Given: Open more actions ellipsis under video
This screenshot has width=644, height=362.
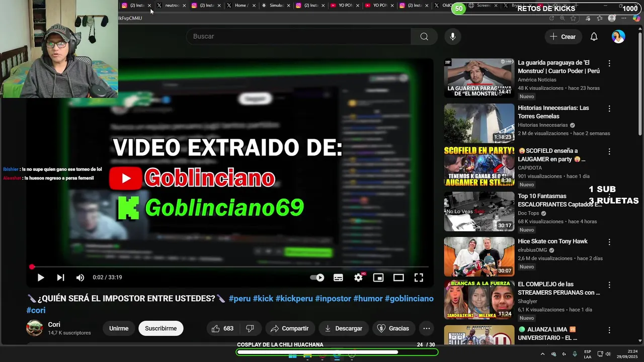Looking at the screenshot, I should click(x=426, y=328).
